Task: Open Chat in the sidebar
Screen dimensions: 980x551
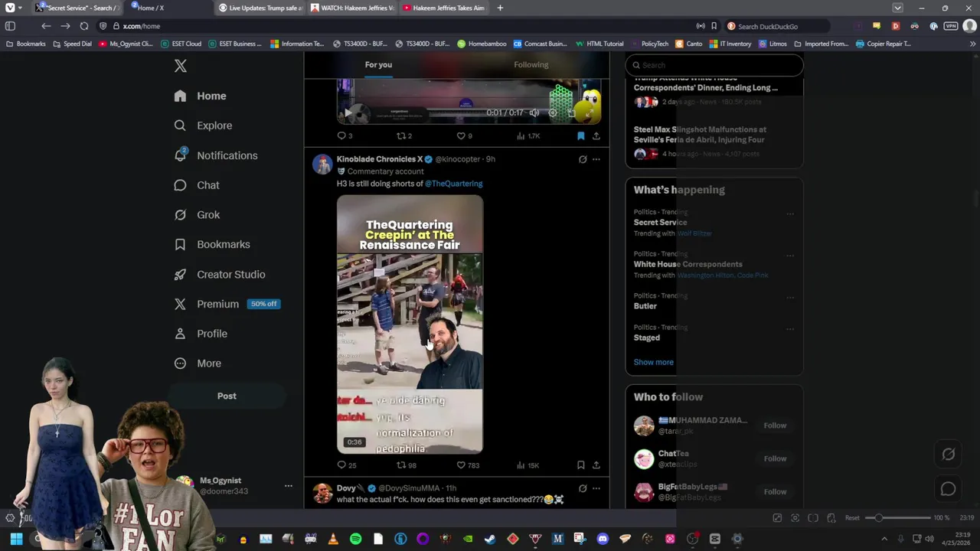Action: click(x=197, y=185)
